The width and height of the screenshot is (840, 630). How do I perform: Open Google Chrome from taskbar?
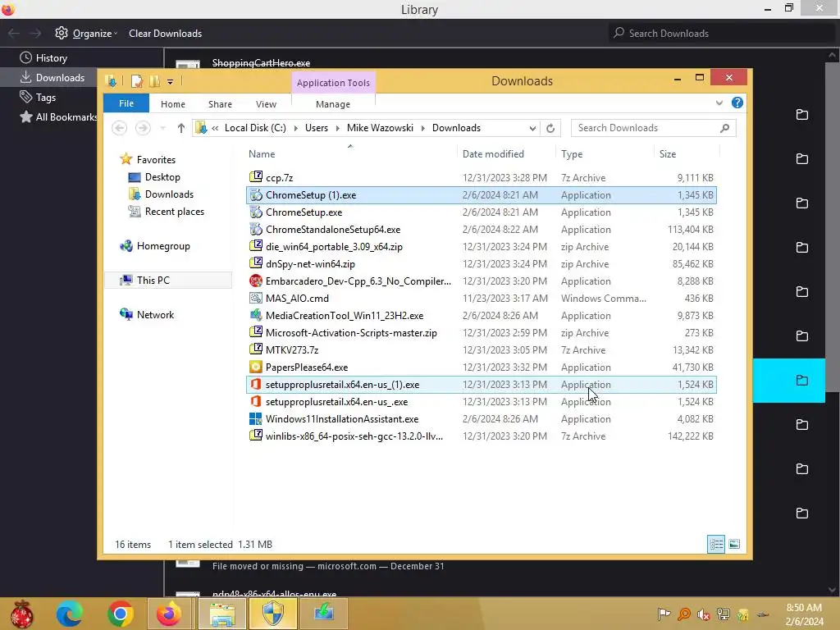[x=120, y=614]
